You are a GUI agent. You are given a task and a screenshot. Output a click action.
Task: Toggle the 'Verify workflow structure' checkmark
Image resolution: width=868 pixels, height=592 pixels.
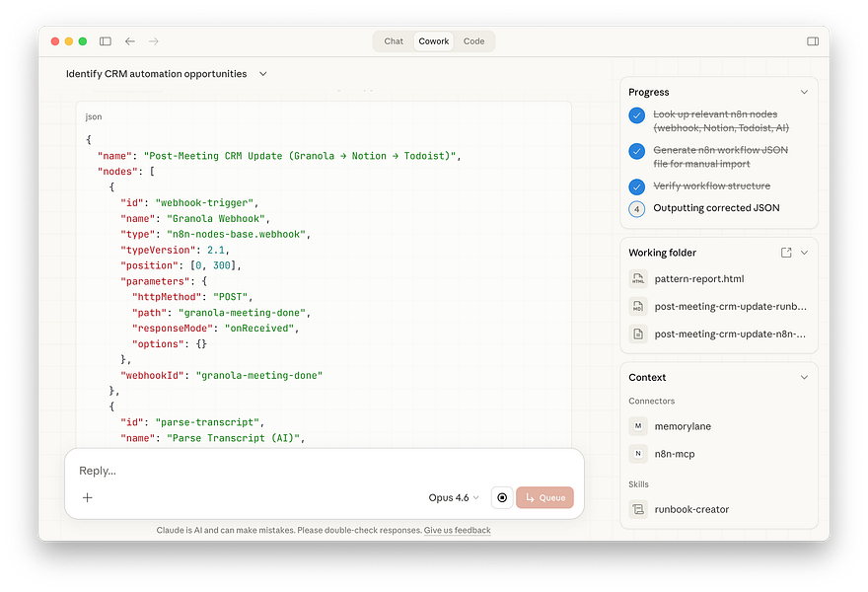point(636,186)
